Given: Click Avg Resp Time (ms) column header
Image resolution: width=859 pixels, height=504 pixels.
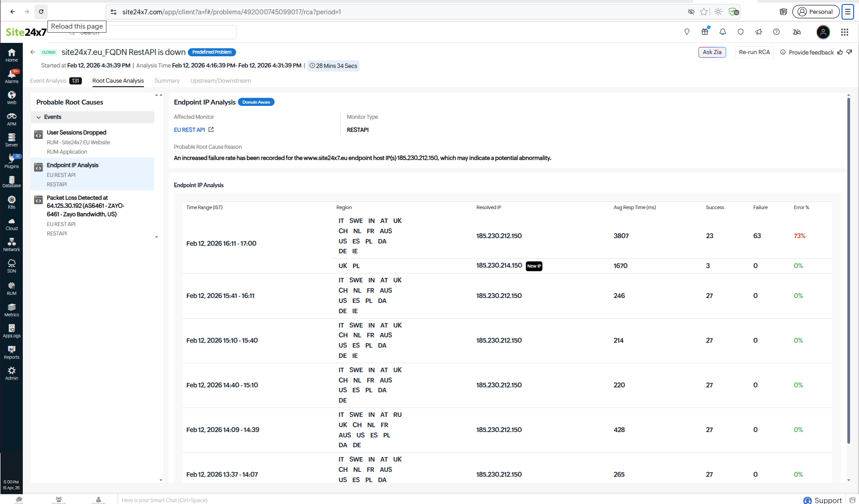Looking at the screenshot, I should point(635,207).
